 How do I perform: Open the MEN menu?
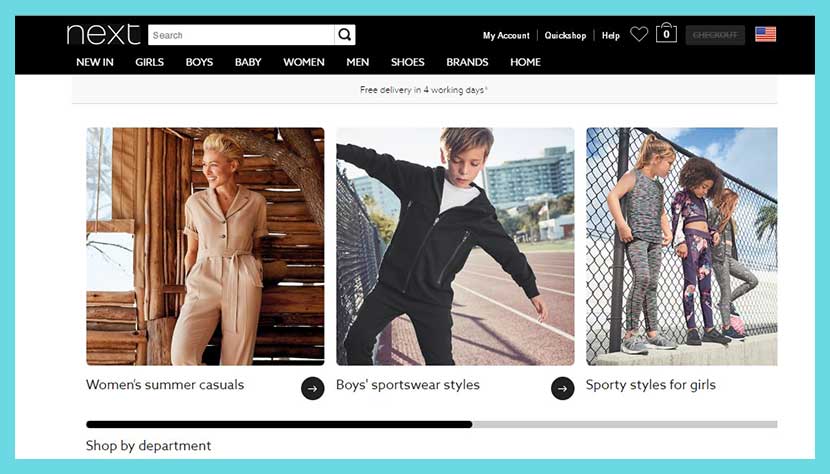pos(358,62)
